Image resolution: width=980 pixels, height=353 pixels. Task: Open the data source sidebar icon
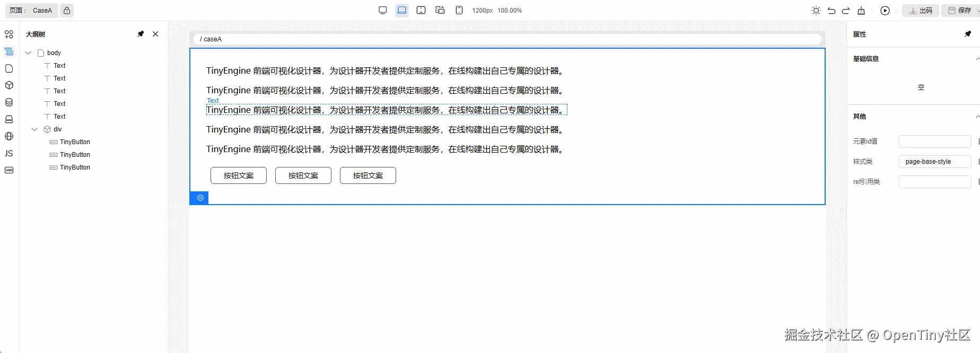tap(9, 102)
